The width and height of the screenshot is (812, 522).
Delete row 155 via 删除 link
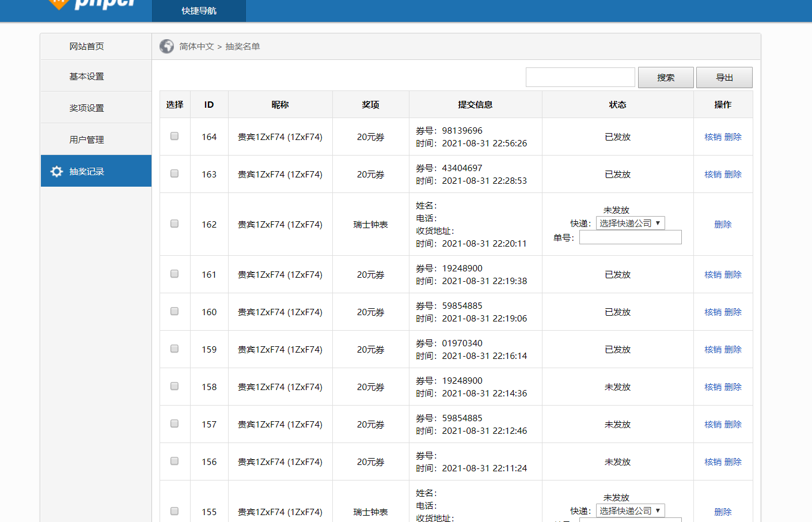point(723,512)
